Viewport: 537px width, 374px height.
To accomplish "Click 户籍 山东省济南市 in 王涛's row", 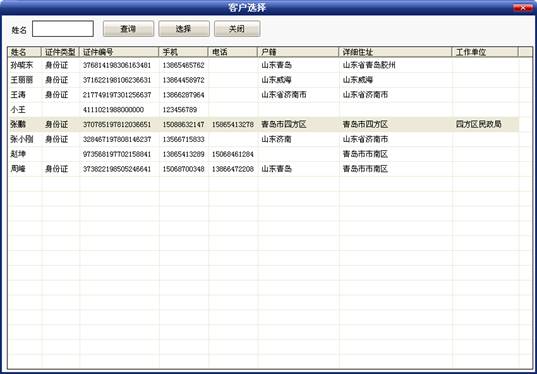I will [284, 95].
